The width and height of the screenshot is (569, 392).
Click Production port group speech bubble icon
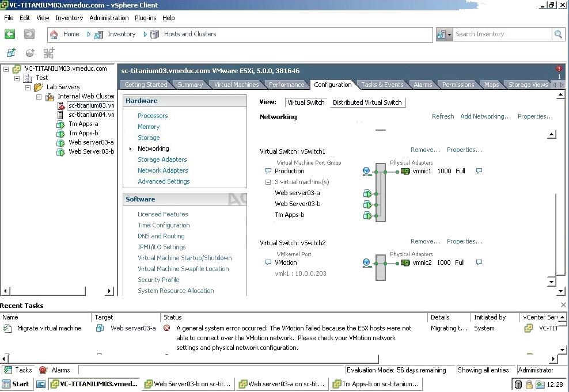tap(268, 171)
